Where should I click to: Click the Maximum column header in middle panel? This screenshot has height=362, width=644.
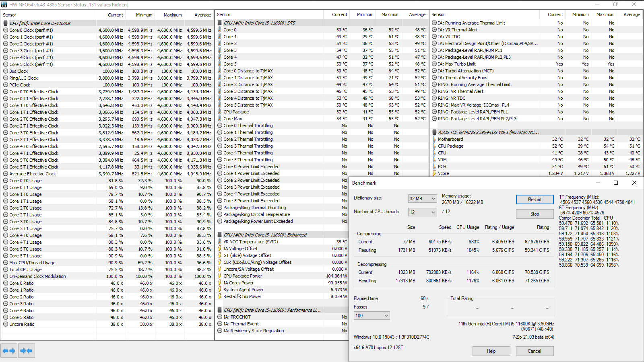coord(390,14)
